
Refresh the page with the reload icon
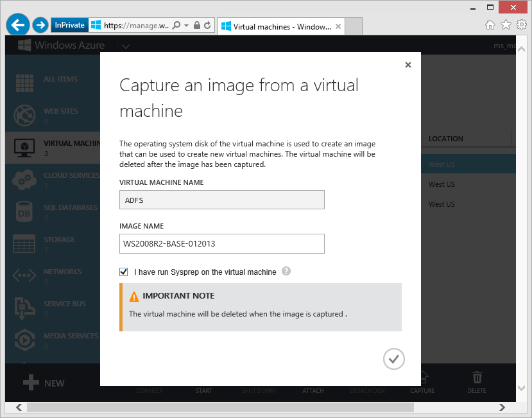click(208, 26)
